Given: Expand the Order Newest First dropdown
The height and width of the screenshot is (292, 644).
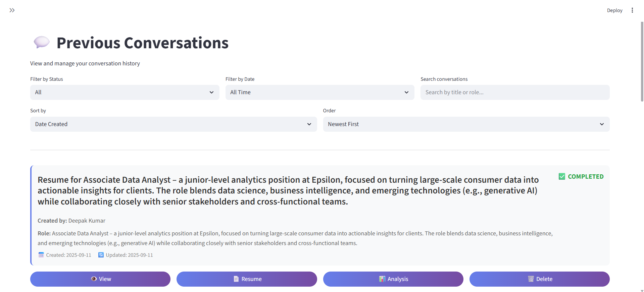Looking at the screenshot, I should [x=466, y=124].
